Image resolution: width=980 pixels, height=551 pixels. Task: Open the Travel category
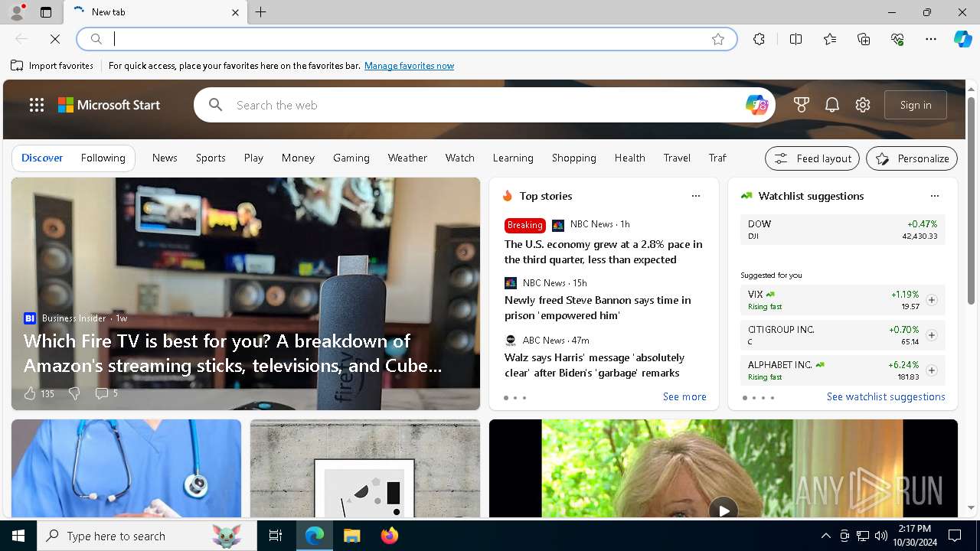(677, 158)
